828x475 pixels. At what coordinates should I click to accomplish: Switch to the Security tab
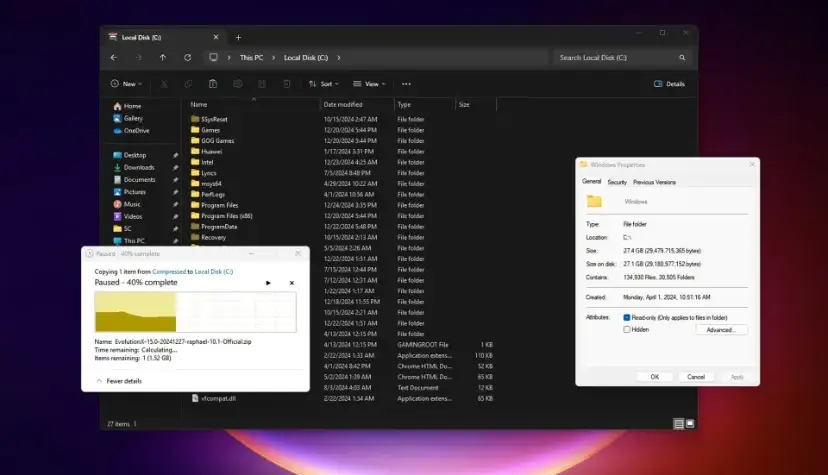tap(617, 182)
